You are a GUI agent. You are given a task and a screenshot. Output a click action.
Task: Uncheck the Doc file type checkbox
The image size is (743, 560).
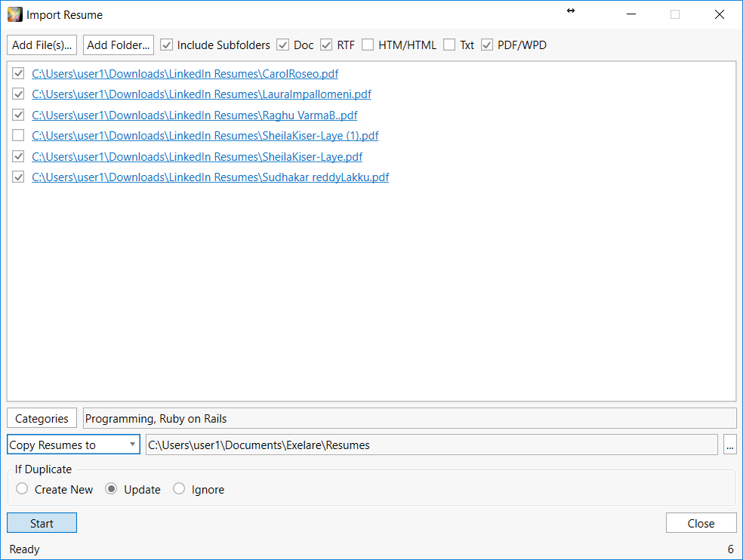283,45
